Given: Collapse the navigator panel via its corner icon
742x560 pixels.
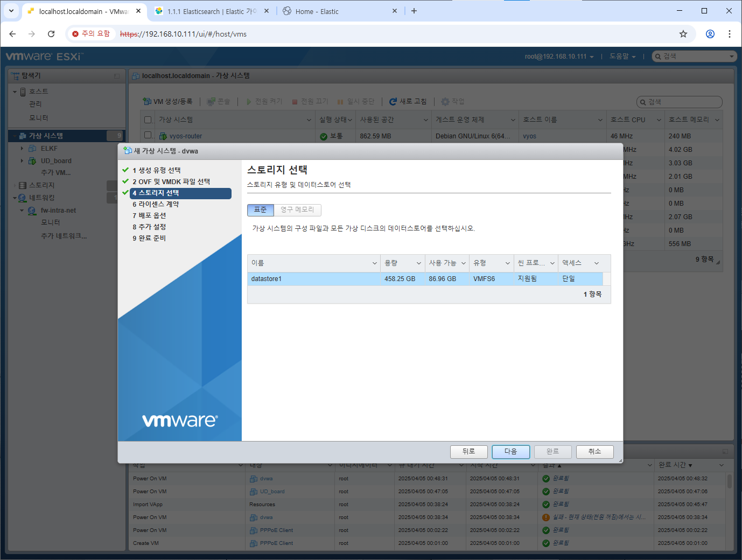Looking at the screenshot, I should point(117,76).
